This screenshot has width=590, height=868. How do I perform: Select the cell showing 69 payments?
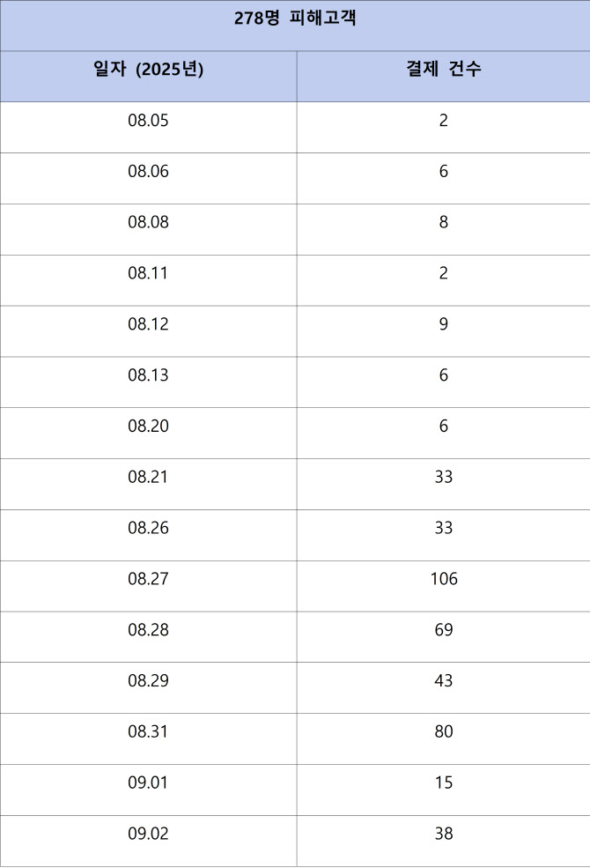443,631
